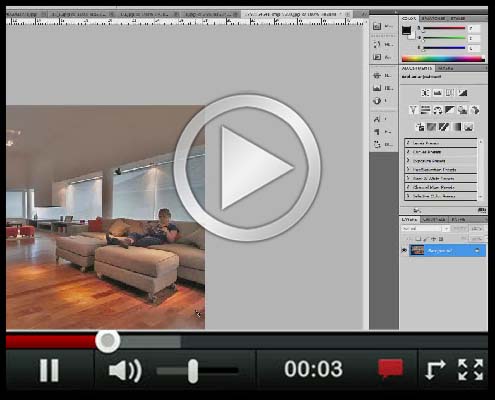
Task: Click the player volume slider handle
Action: click(193, 371)
